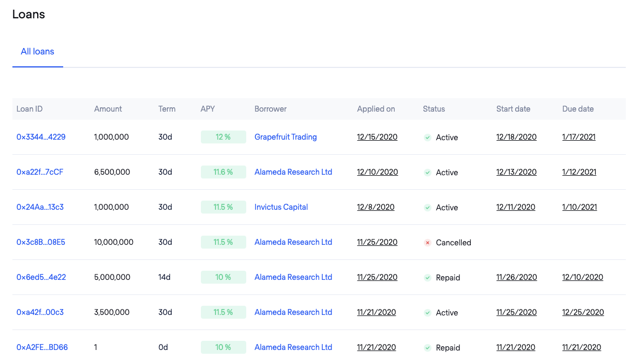Open loan 0x3c8B...08E5

point(40,242)
